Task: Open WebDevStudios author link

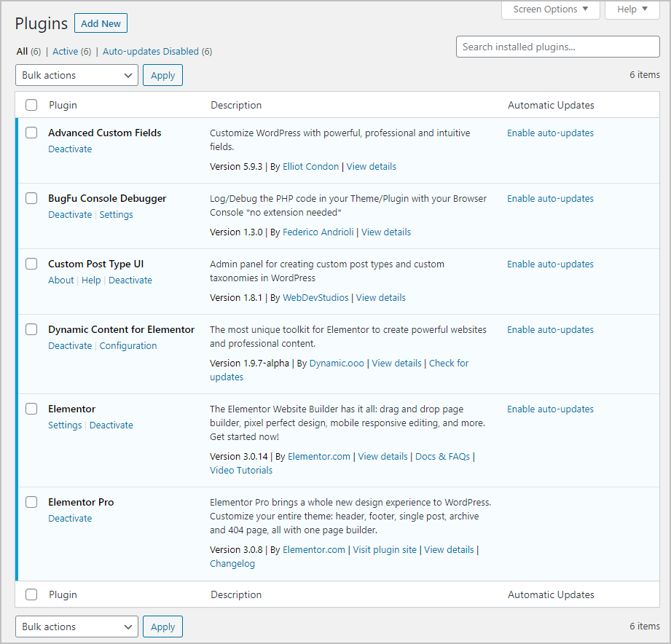Action: tap(315, 297)
